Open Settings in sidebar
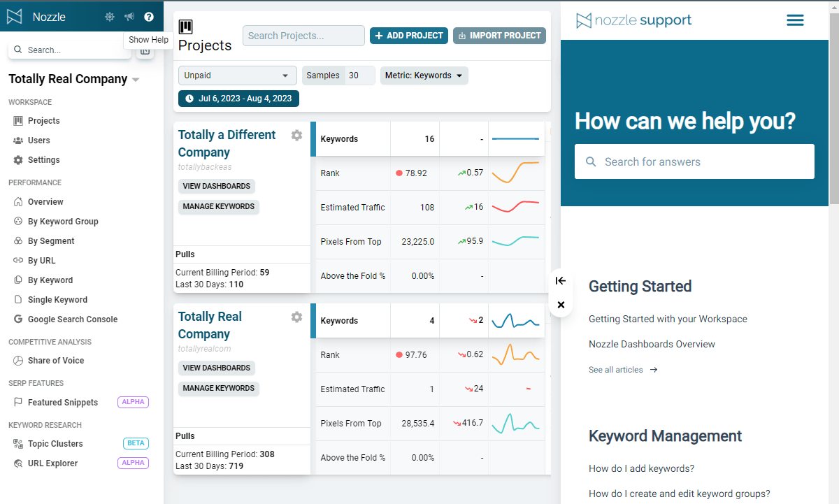 click(x=43, y=160)
